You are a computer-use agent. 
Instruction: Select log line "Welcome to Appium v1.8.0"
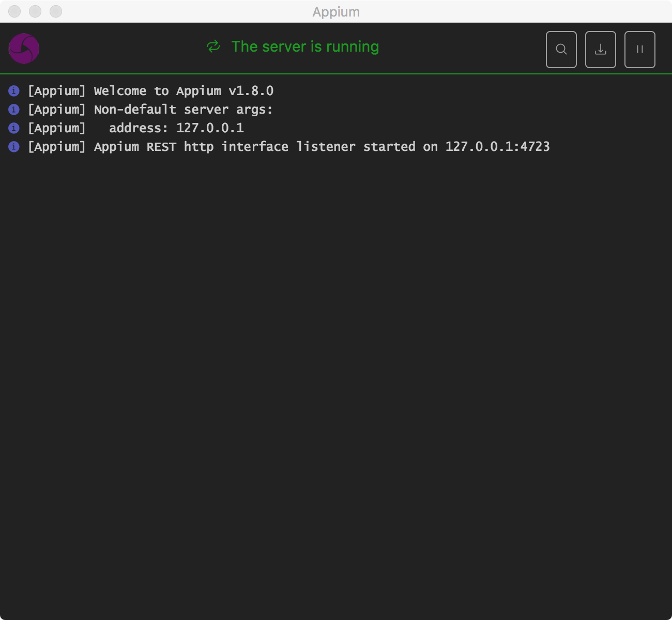click(184, 91)
